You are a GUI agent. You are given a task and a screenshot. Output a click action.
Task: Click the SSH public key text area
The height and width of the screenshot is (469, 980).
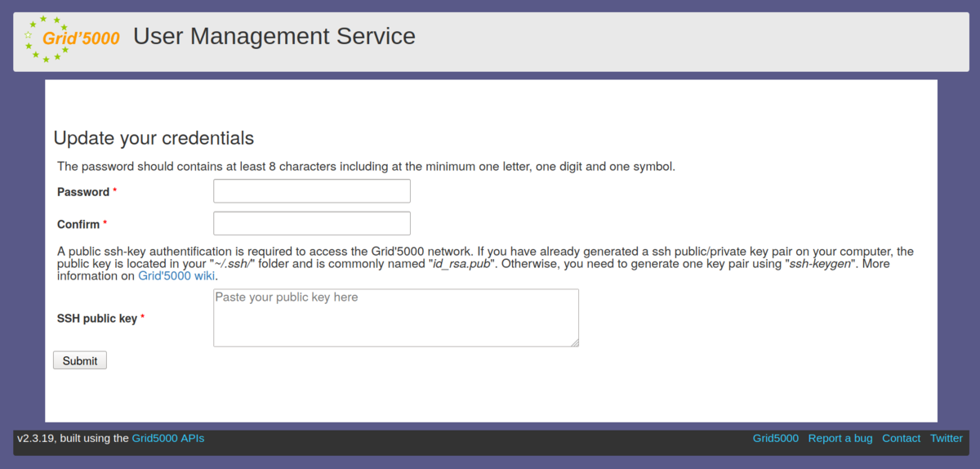[395, 318]
